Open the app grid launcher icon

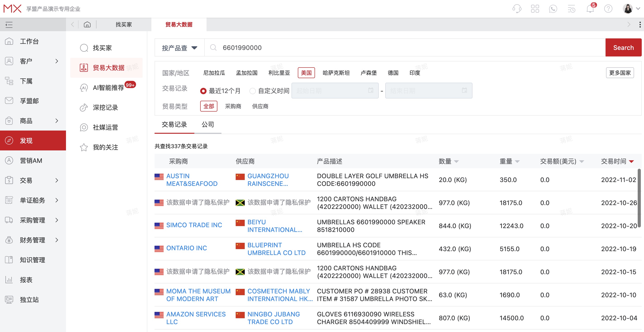coord(535,9)
